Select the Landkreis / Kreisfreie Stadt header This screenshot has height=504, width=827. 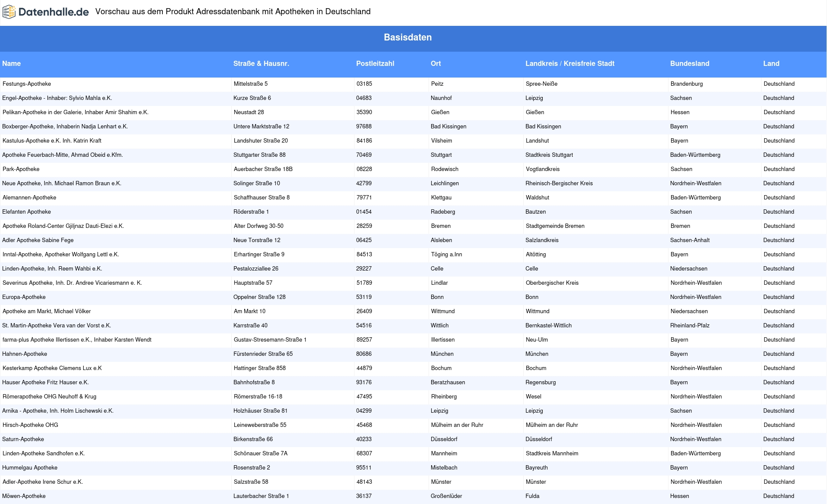tap(570, 63)
